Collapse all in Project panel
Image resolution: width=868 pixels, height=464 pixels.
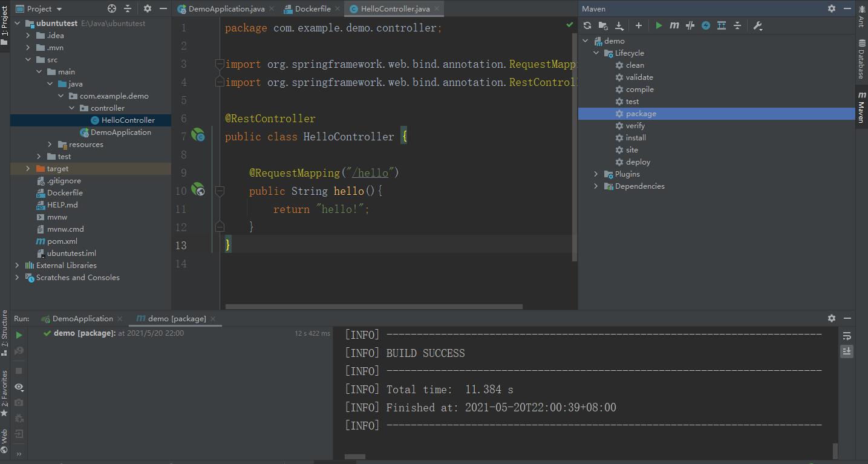pyautogui.click(x=127, y=8)
